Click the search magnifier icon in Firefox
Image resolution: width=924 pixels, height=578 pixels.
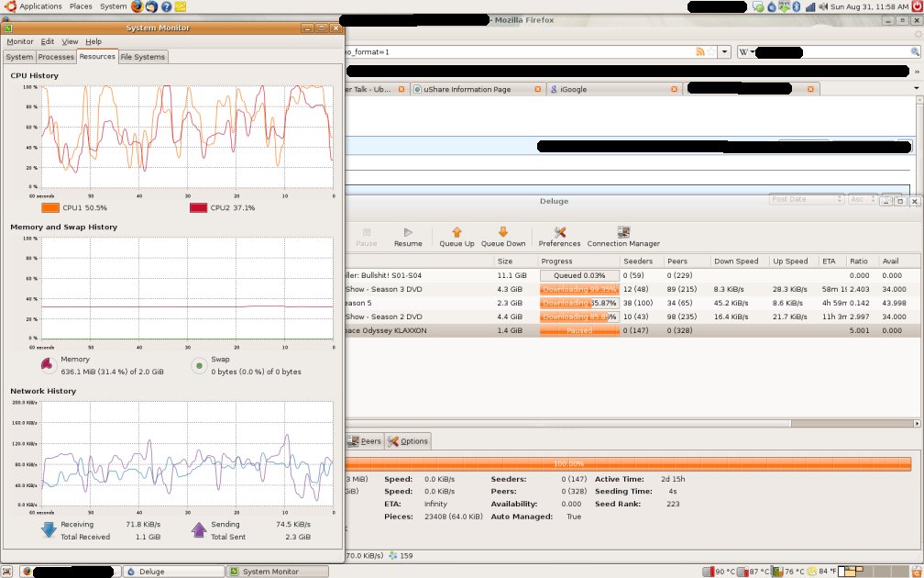(915, 52)
